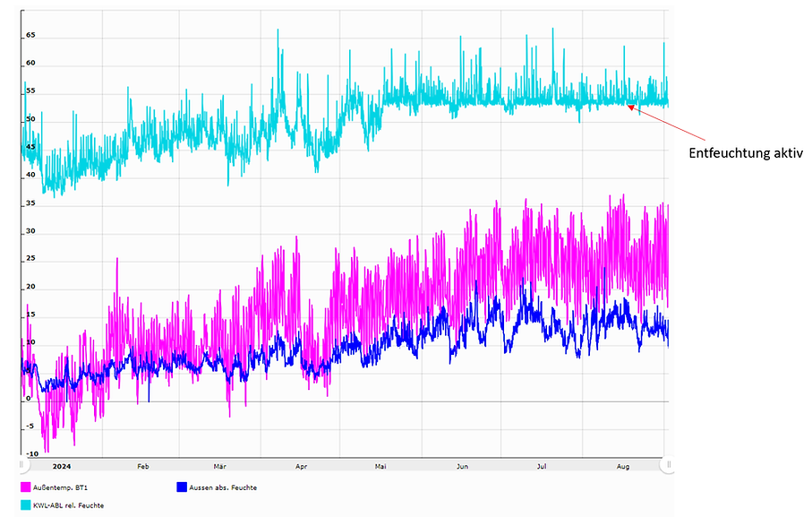Grab the right time range slider handle

(668, 464)
